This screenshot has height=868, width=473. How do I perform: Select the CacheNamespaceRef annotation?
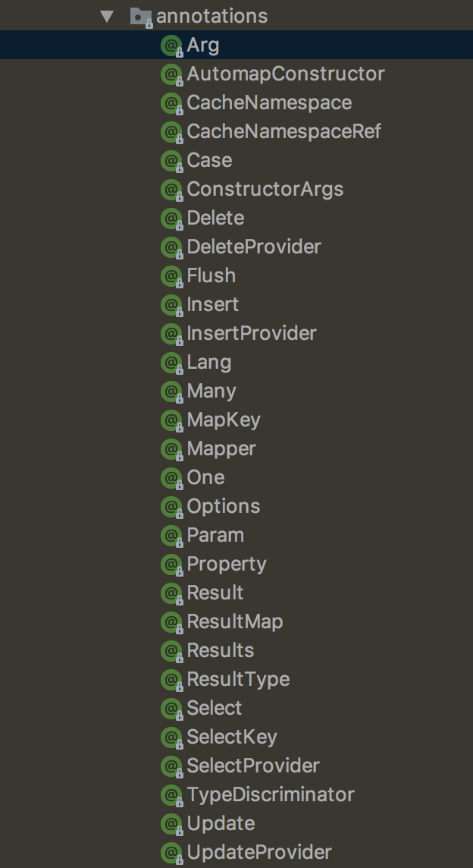pyautogui.click(x=283, y=132)
